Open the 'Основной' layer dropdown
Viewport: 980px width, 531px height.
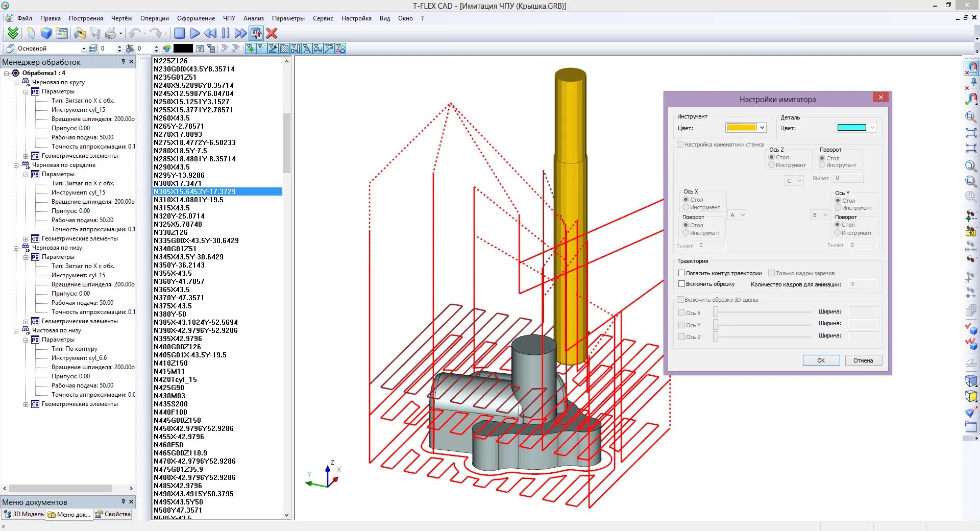pos(84,49)
